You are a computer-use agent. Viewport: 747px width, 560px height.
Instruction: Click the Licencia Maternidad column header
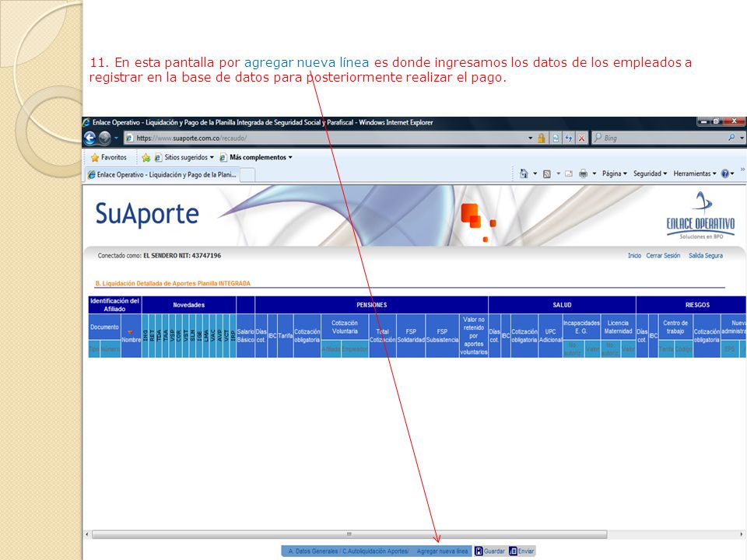tap(618, 327)
